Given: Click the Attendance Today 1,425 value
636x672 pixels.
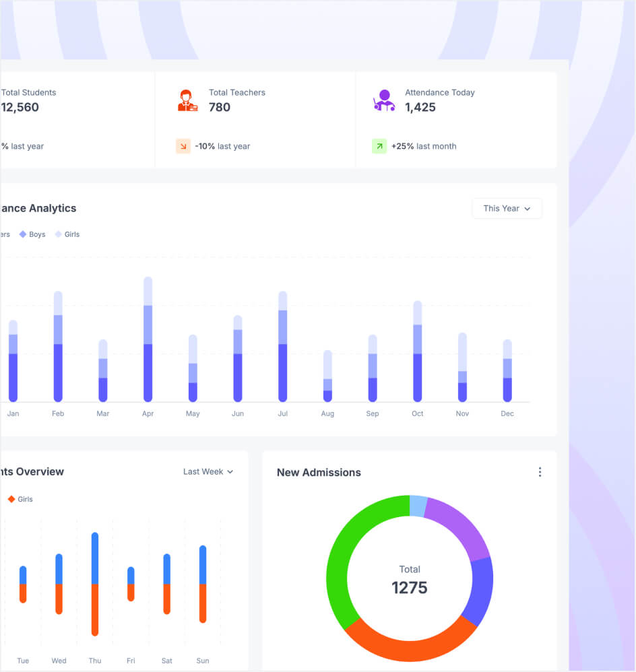Looking at the screenshot, I should pos(420,107).
